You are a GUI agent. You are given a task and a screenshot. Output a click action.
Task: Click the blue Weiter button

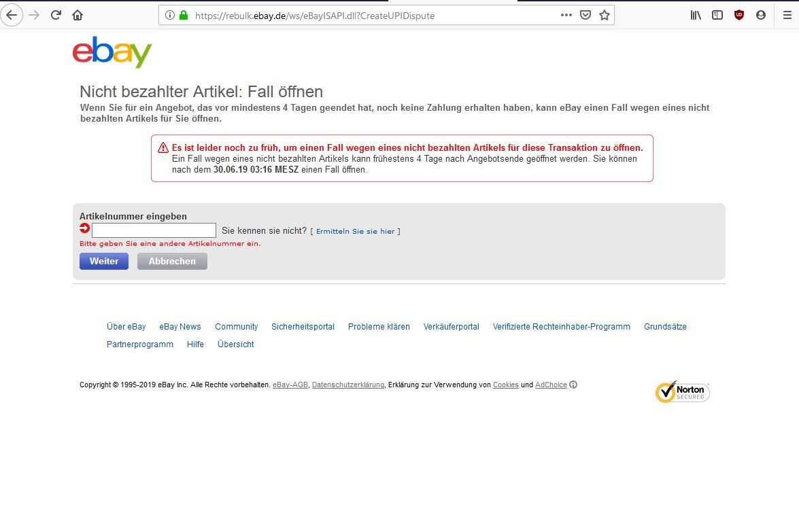tap(104, 261)
